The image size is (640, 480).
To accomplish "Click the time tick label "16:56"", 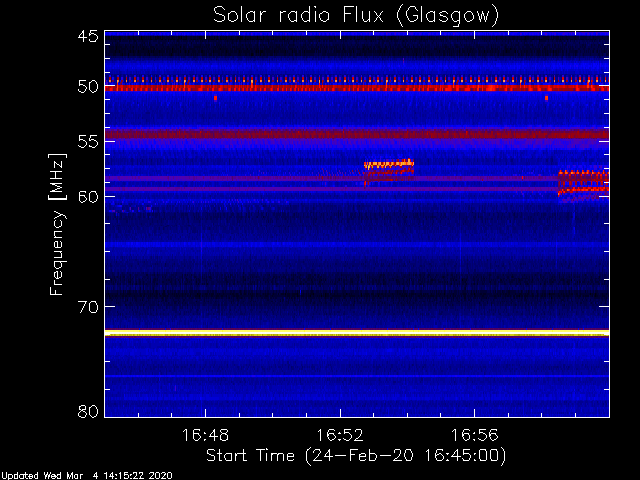I will [475, 435].
